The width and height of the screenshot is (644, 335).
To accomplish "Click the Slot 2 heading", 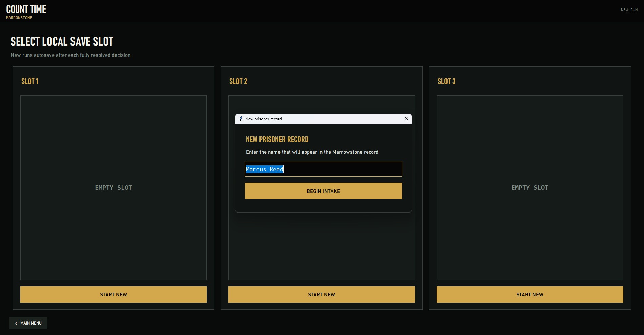I will 238,81.
